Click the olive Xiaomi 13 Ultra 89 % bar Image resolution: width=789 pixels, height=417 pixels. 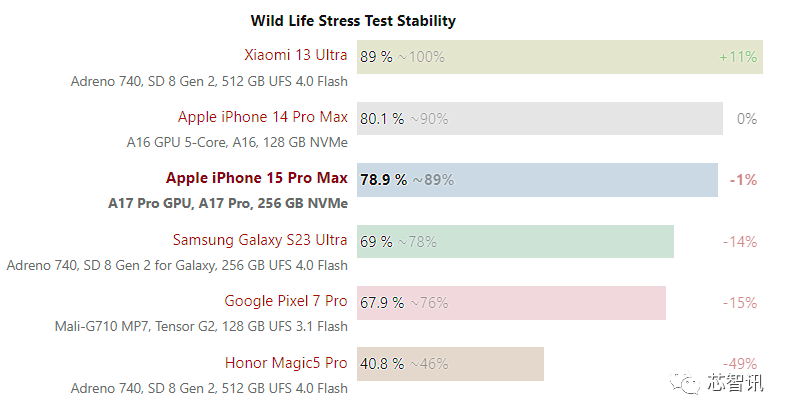[x=560, y=57]
